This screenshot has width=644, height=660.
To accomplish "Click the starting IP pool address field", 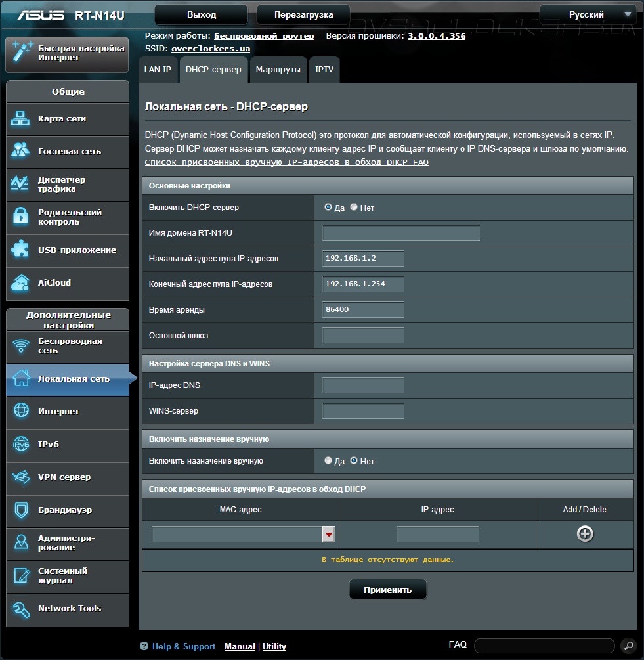I will (364, 259).
